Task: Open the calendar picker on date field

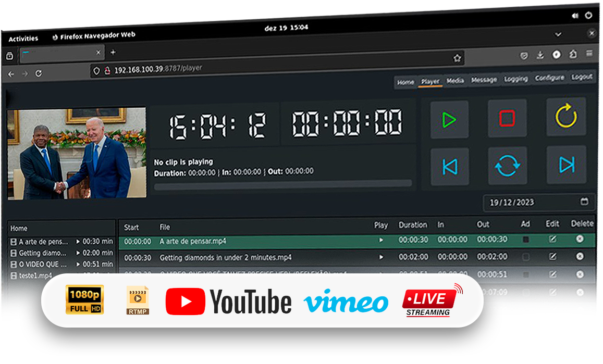Action: click(x=584, y=202)
